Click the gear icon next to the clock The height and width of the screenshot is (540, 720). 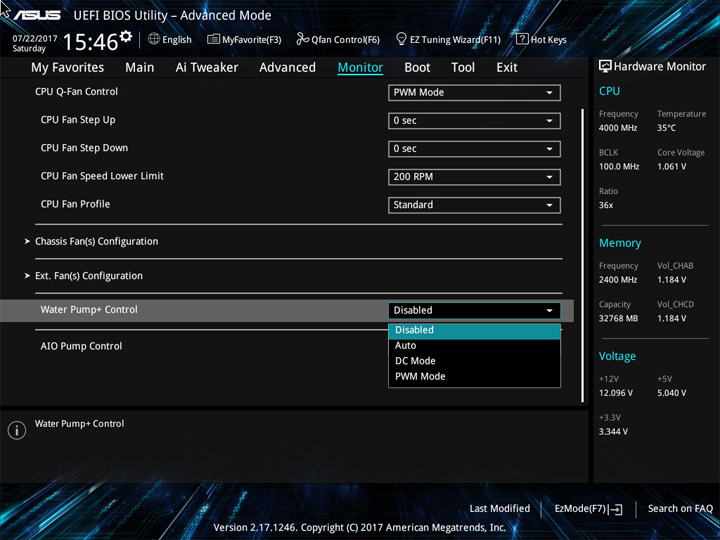coord(126,36)
